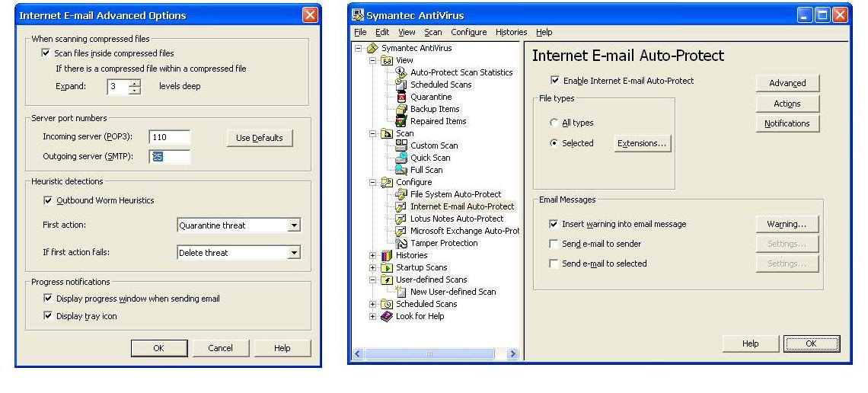Image resolution: width=868 pixels, height=393 pixels.
Task: Click Cancel in Advanced Options dialog
Action: pos(220,347)
